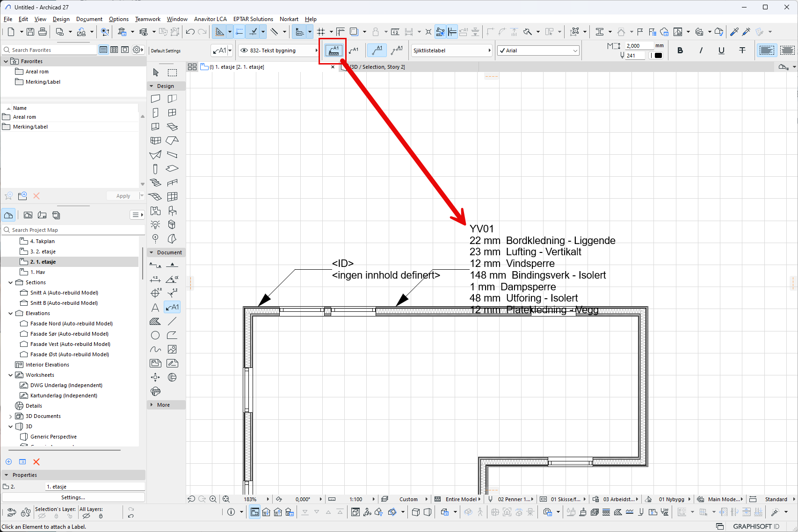Image resolution: width=798 pixels, height=532 pixels.
Task: Open the Sjiktlistelabel label type dropdown
Action: (451, 50)
